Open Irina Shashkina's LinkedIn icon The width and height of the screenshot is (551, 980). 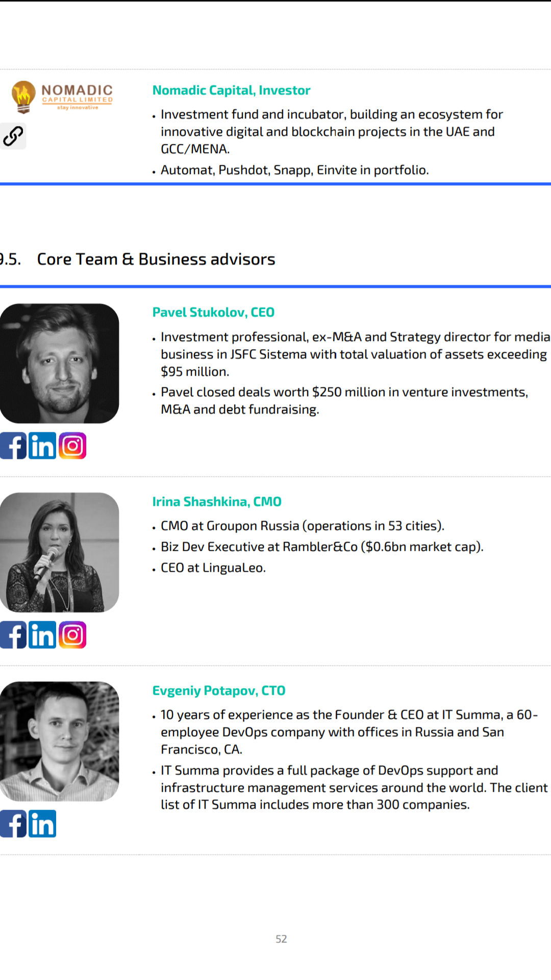click(x=42, y=635)
